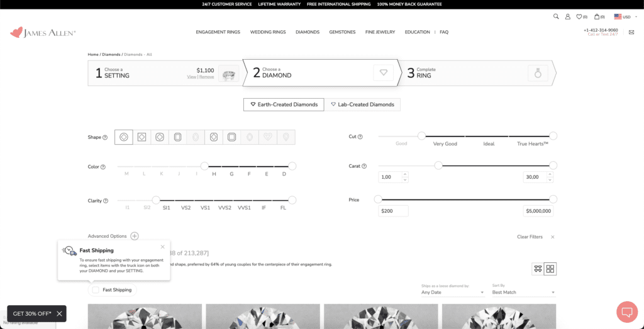Switch to the four-square grid view
Screen dimensions: 644x329
point(550,269)
